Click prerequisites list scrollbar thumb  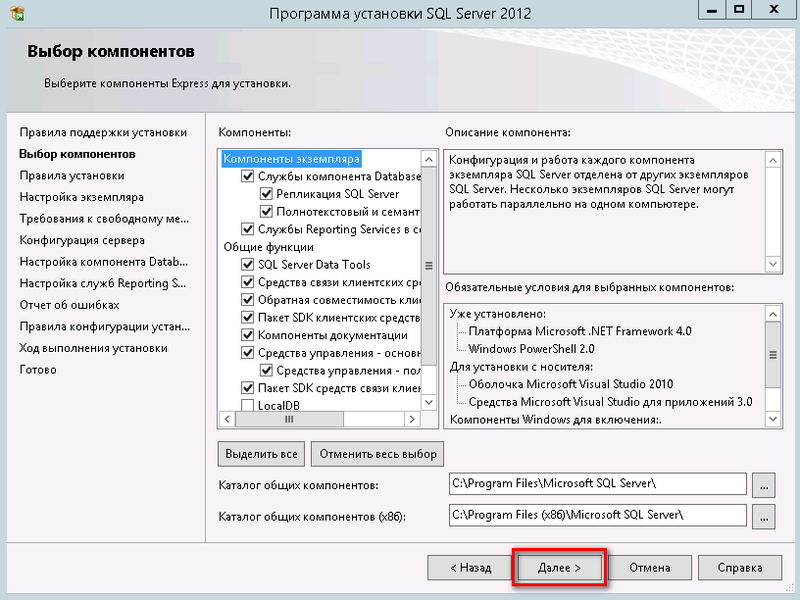coord(773,355)
